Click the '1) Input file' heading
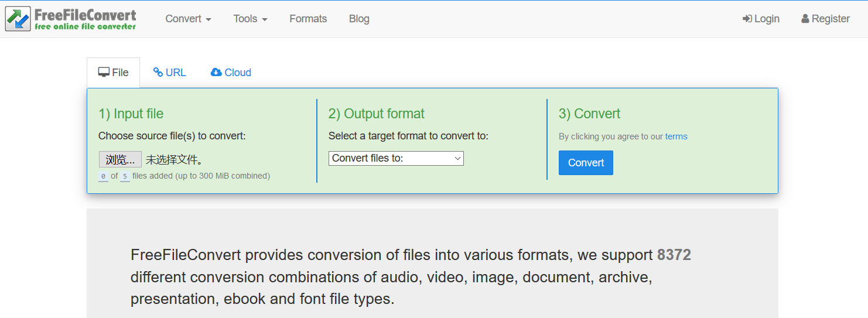The image size is (868, 318). tap(131, 114)
